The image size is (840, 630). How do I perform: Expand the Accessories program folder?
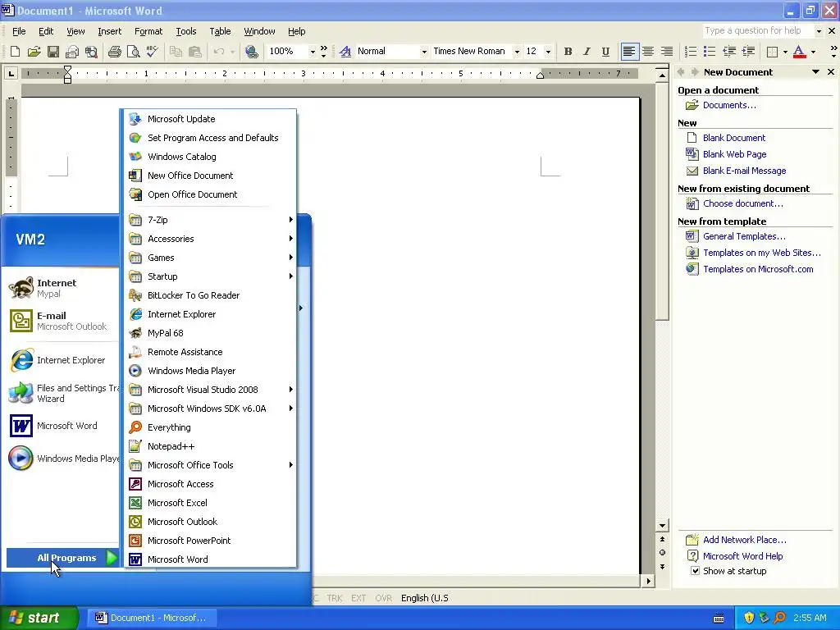[210, 239]
